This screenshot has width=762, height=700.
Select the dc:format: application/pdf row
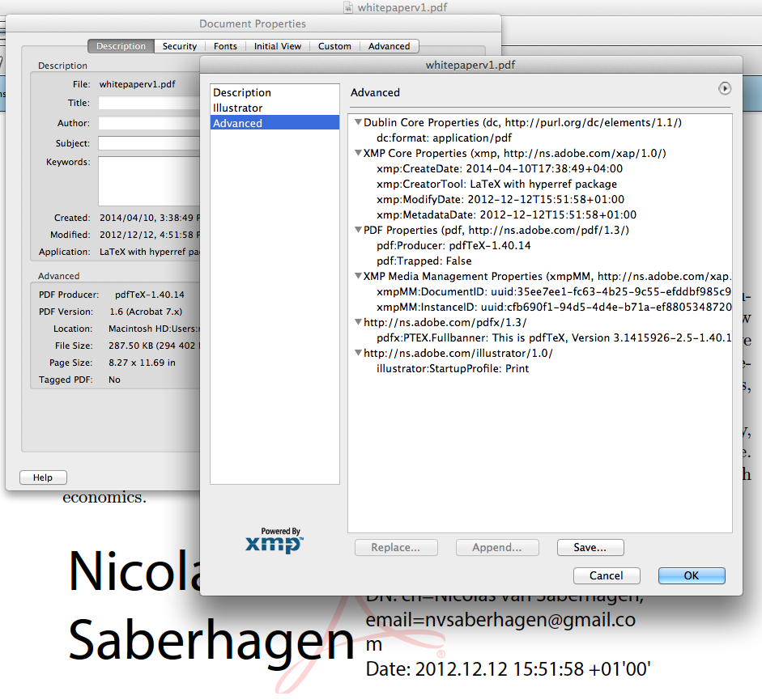tap(444, 138)
